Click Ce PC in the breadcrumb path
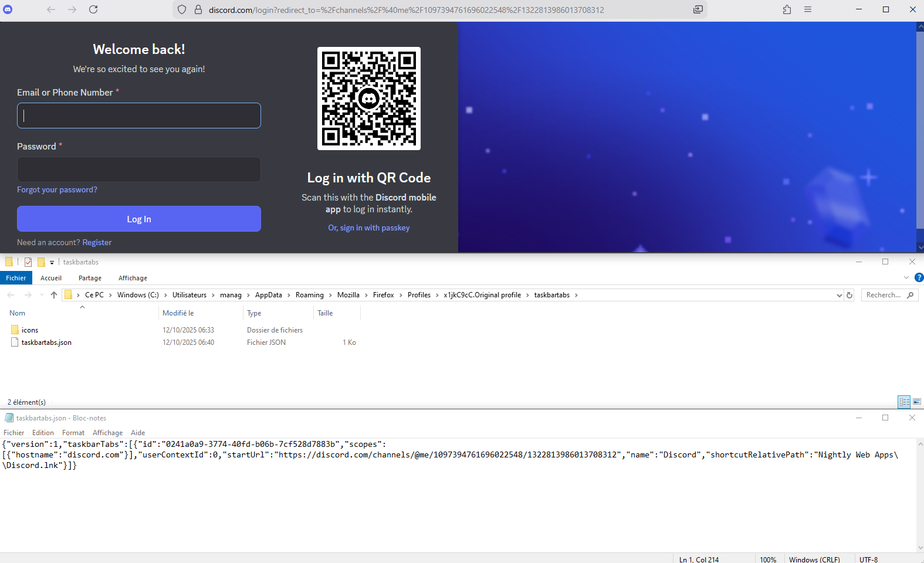This screenshot has height=563, width=924. [x=94, y=295]
